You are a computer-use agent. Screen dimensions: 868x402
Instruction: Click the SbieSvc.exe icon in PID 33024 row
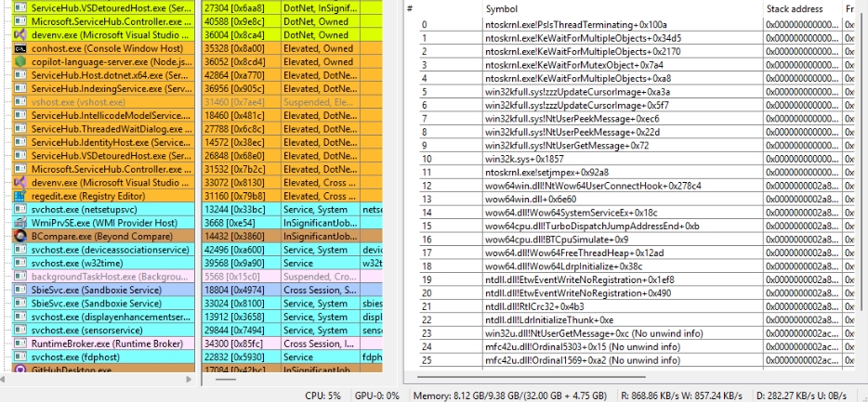(x=20, y=303)
